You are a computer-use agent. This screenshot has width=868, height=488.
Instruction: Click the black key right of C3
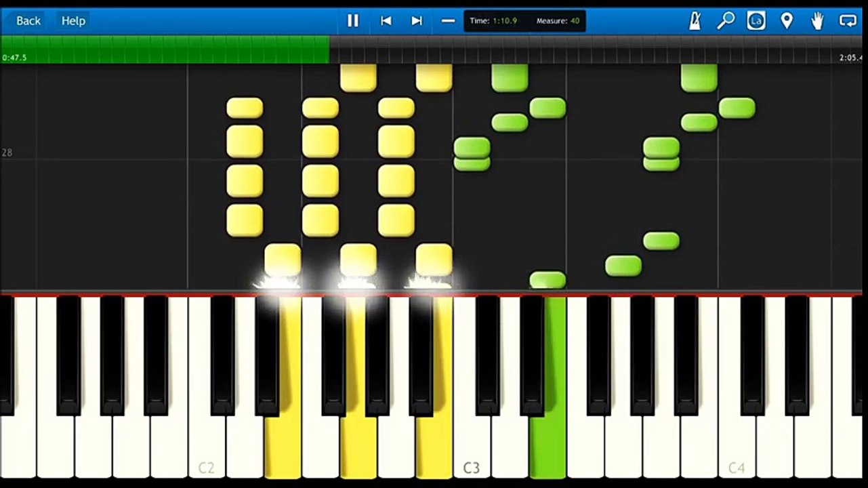click(488, 356)
